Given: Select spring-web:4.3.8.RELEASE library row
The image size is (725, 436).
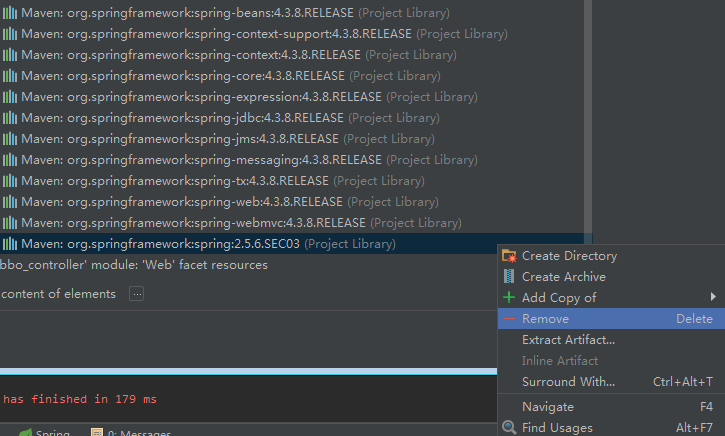Looking at the screenshot, I should [292, 202].
